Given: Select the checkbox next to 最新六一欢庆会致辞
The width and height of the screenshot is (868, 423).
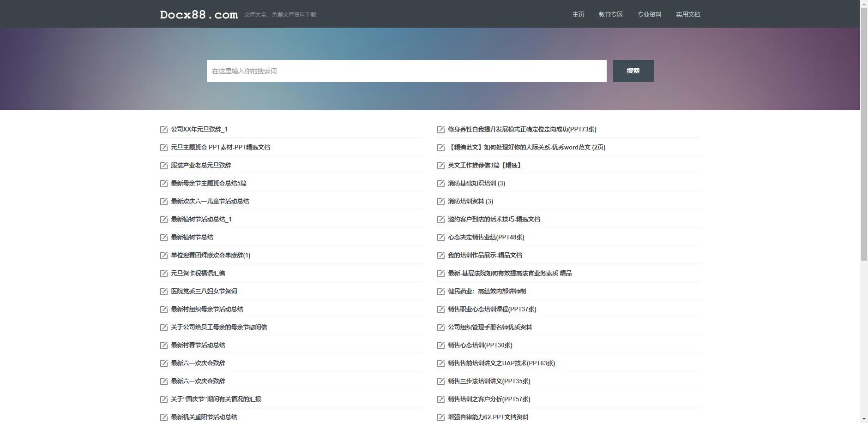Looking at the screenshot, I should (164, 363).
